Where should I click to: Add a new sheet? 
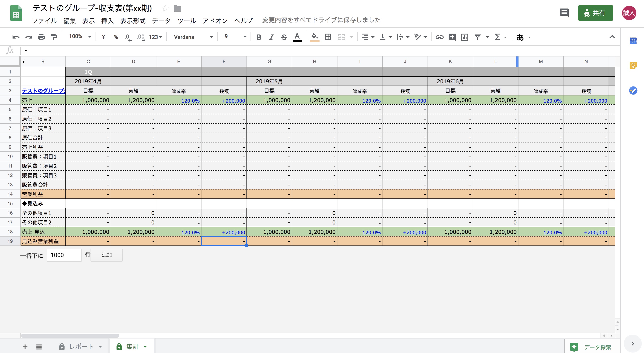click(x=25, y=347)
